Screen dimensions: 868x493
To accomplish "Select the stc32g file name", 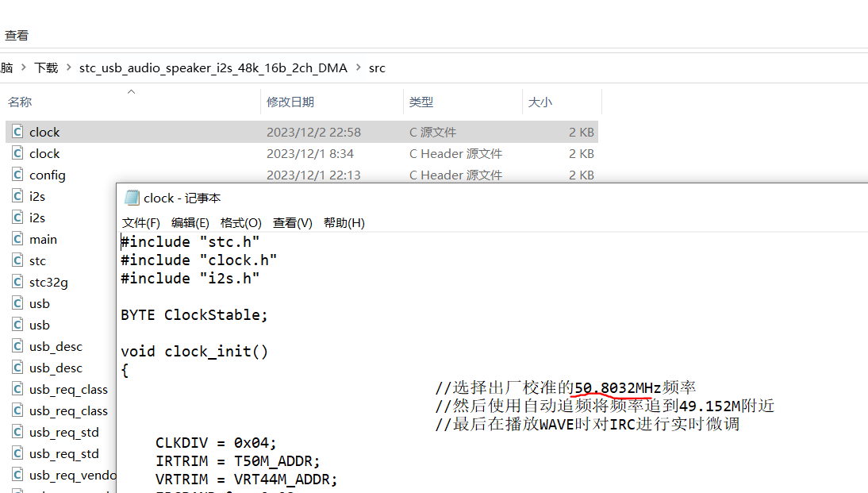I will tap(48, 283).
